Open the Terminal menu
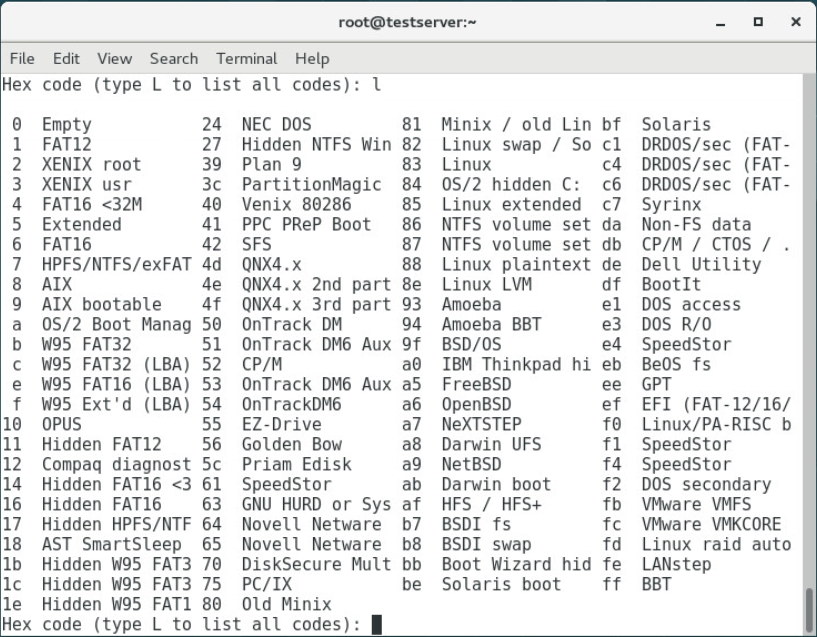Screen dimensions: 817x637 tap(246, 58)
